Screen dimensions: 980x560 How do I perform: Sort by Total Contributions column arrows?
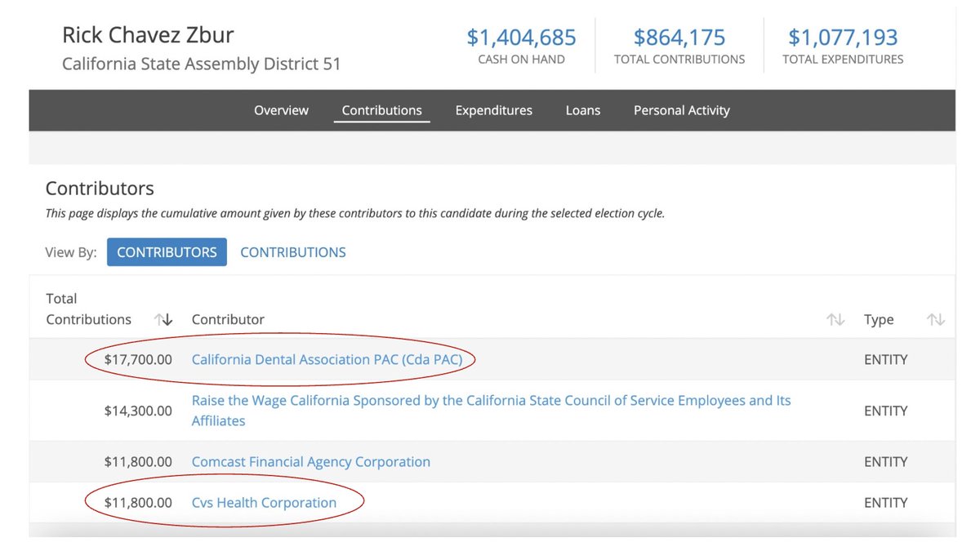(x=163, y=320)
